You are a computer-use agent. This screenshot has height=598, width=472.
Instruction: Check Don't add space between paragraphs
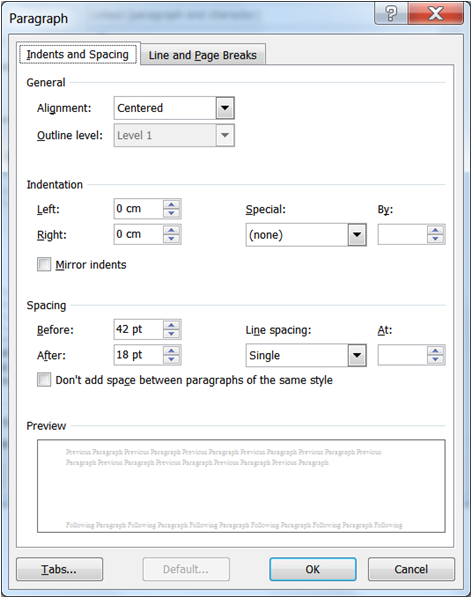44,380
